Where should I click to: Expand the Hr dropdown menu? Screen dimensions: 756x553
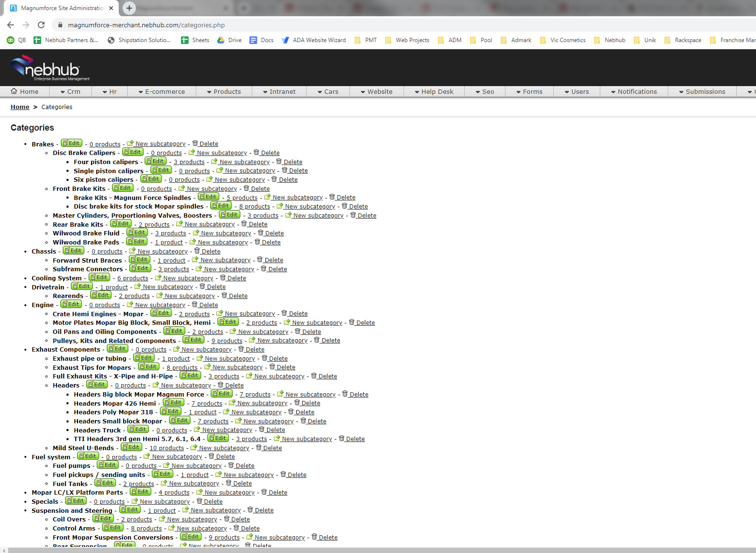click(110, 91)
